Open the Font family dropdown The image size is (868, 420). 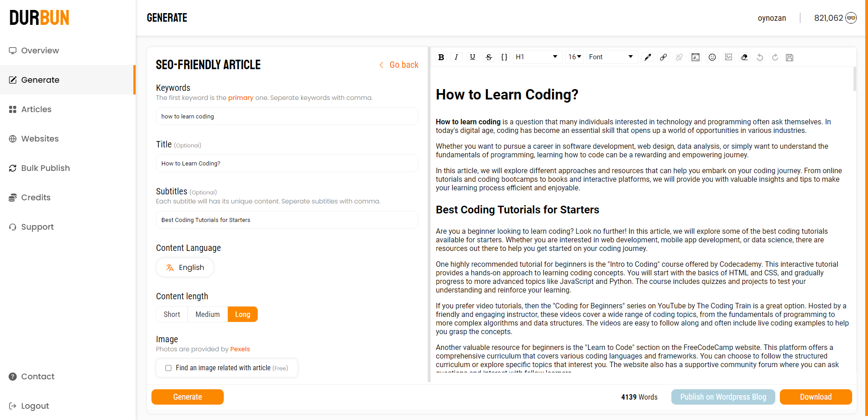tap(611, 57)
